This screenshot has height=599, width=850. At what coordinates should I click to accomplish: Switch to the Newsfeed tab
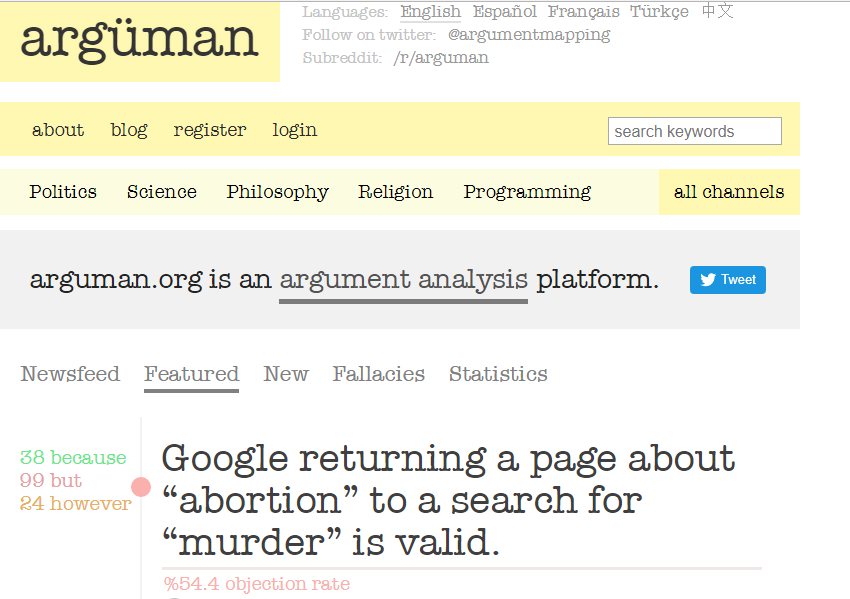point(70,374)
